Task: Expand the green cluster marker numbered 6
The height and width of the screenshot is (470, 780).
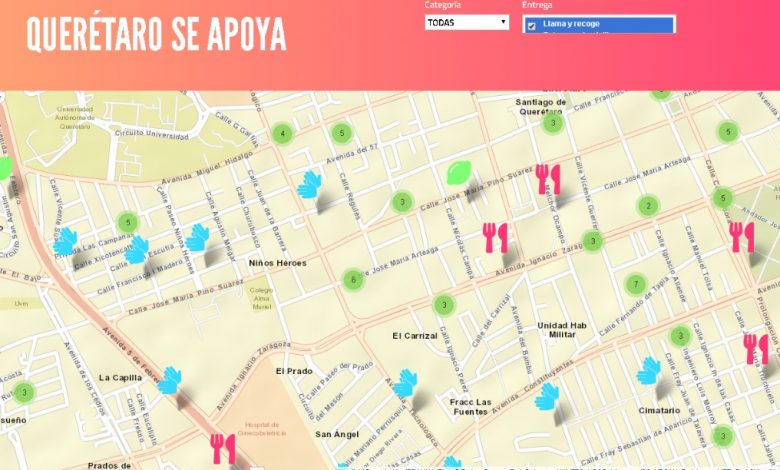Action: pyautogui.click(x=353, y=280)
